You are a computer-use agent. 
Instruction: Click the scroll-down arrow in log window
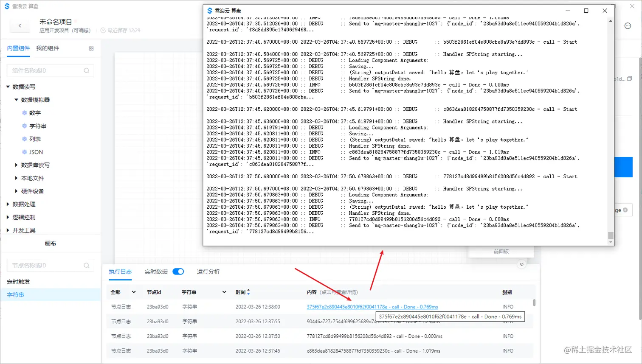[x=611, y=242]
